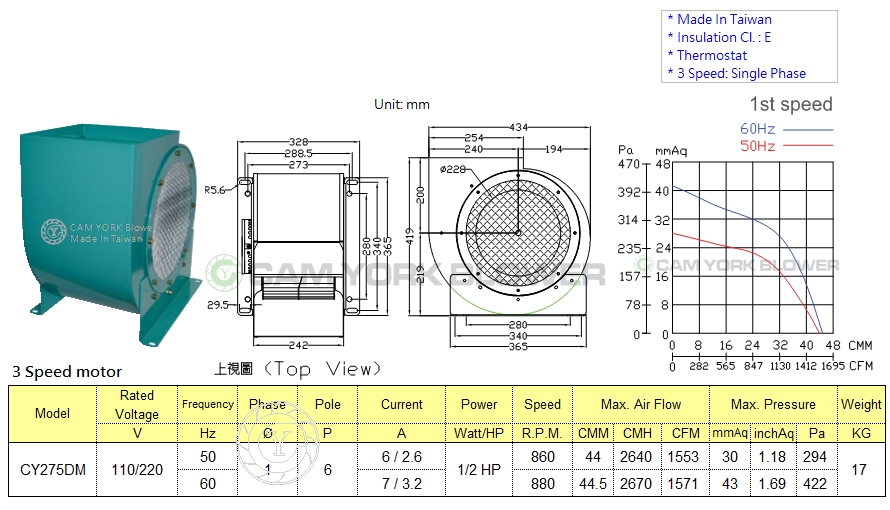Click the '2640' CMH cell
Screen dimensions: 890x510
pos(636,457)
